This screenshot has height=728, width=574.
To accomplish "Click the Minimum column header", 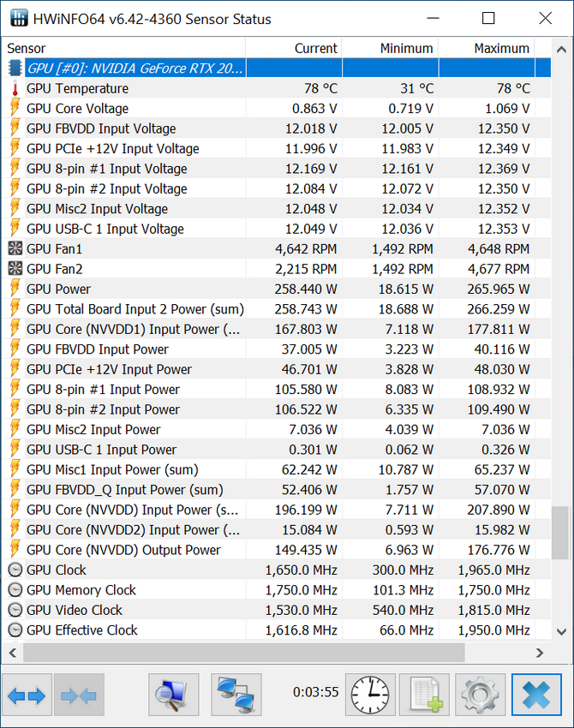I will pos(390,48).
